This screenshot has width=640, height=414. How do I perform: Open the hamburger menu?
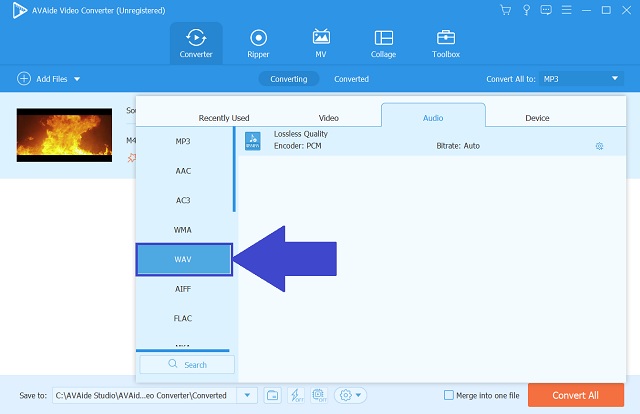pos(566,10)
